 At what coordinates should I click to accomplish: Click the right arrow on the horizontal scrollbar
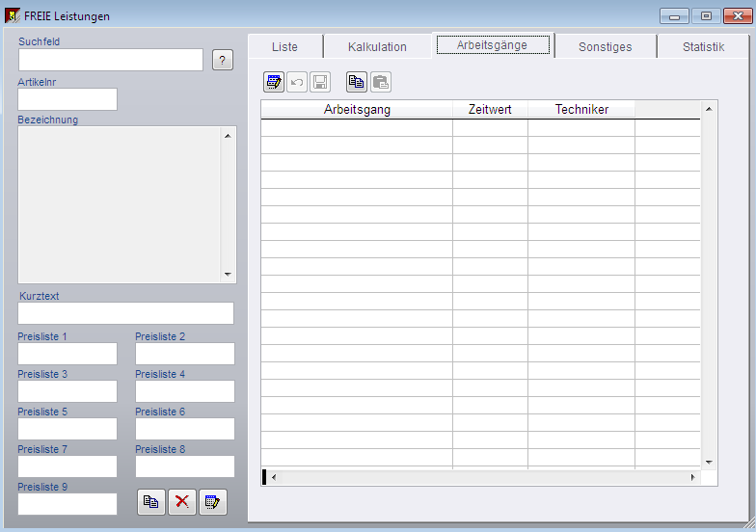pos(692,477)
